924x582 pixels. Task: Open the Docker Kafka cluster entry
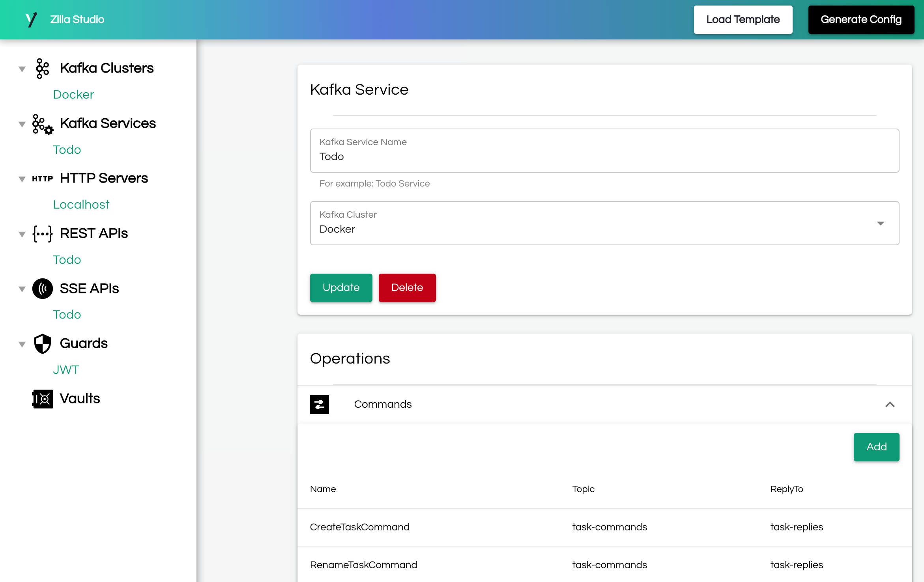point(73,94)
